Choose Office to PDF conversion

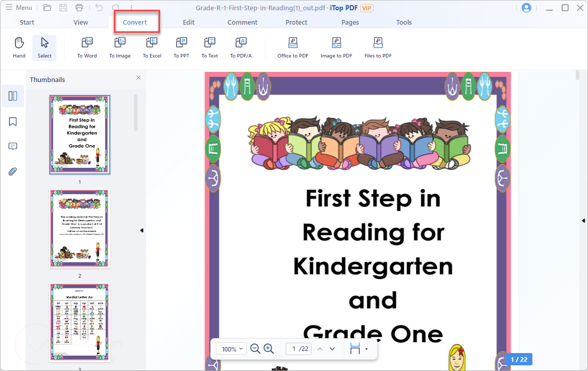(x=293, y=48)
